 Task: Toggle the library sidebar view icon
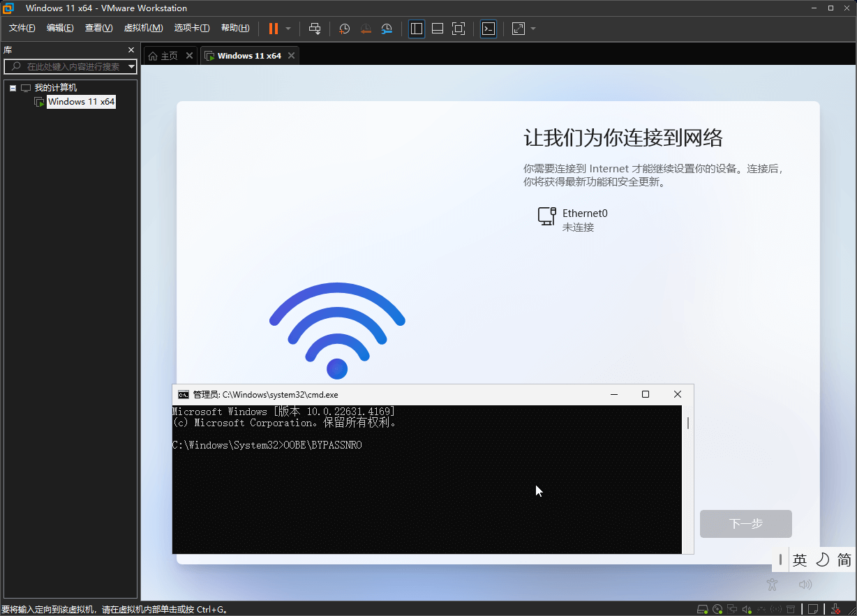pyautogui.click(x=417, y=29)
